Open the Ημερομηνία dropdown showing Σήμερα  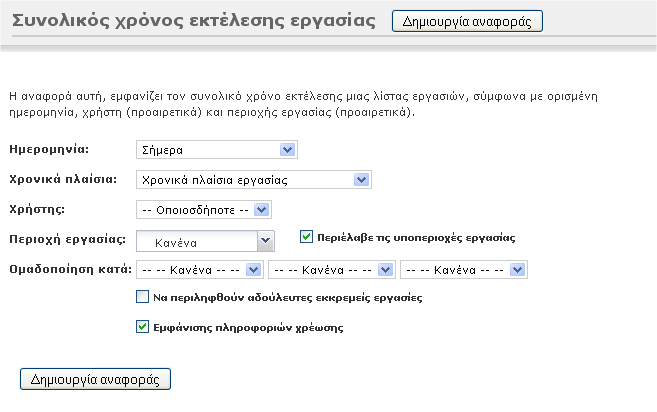(x=217, y=150)
